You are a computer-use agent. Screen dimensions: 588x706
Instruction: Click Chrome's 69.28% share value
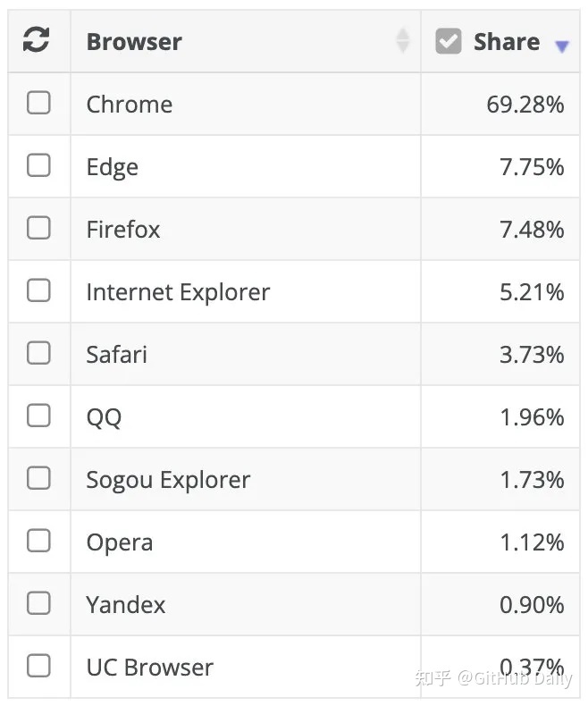(x=525, y=105)
